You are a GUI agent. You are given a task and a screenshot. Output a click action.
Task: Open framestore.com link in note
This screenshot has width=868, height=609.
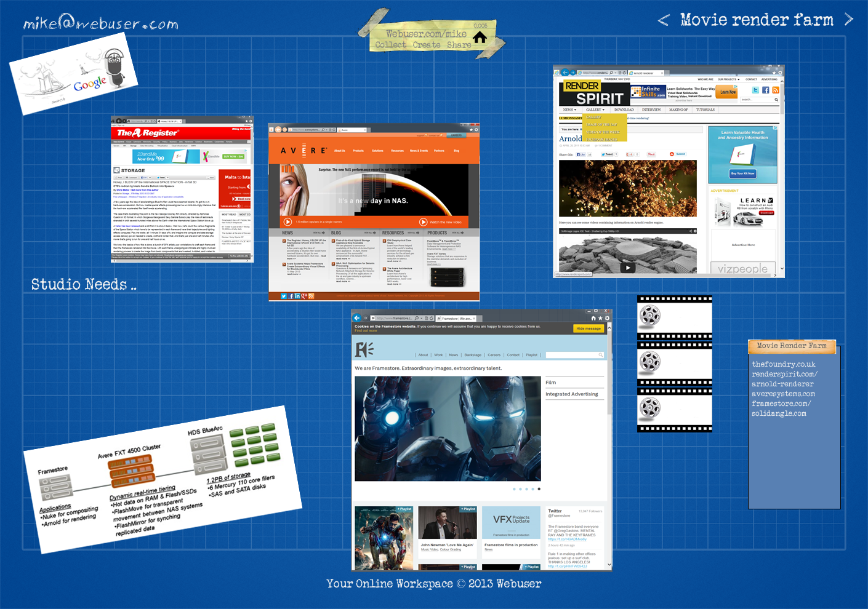pos(781,404)
